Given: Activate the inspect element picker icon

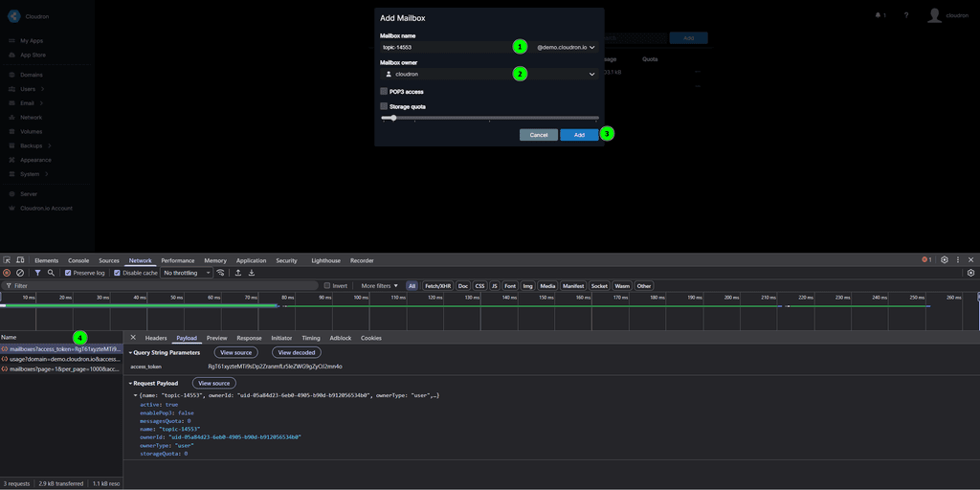Looking at the screenshot, I should [7, 260].
